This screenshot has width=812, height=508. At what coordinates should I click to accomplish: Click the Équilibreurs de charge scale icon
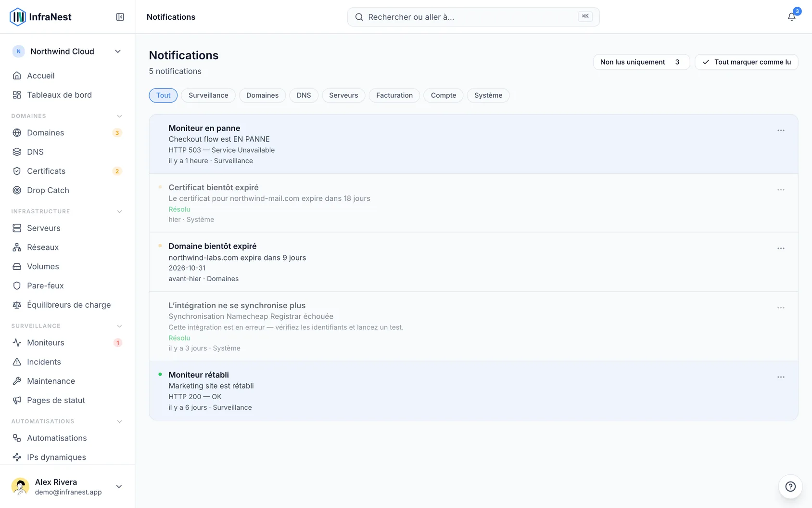[x=17, y=305]
